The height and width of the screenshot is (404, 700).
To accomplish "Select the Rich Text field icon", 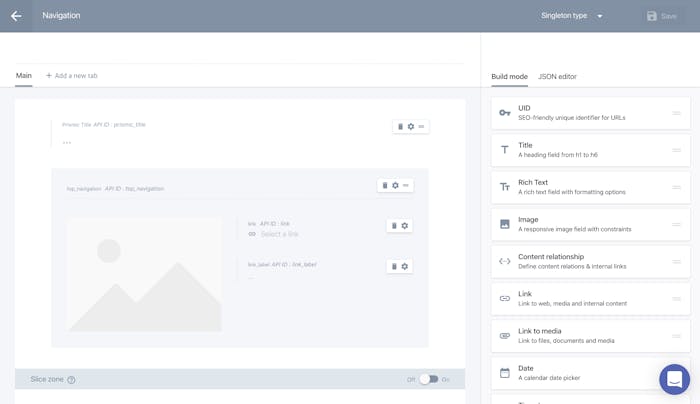I will point(504,187).
